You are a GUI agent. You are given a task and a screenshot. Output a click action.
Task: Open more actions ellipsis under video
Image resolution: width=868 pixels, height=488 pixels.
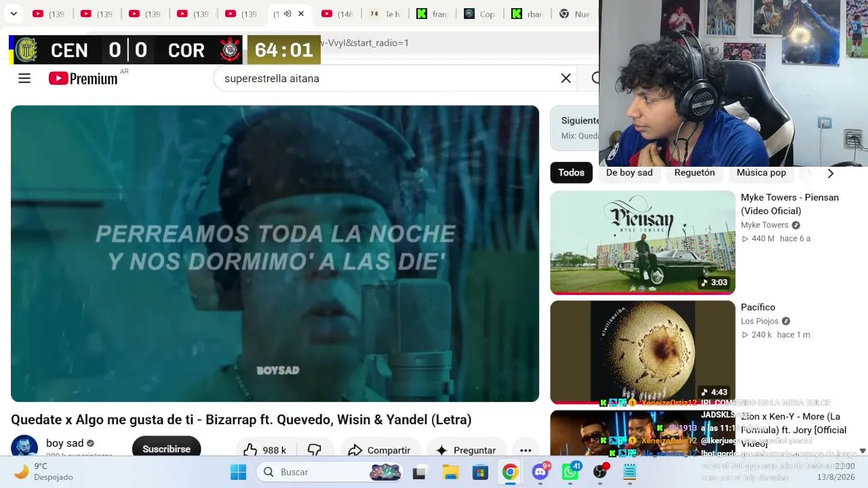[x=526, y=450]
